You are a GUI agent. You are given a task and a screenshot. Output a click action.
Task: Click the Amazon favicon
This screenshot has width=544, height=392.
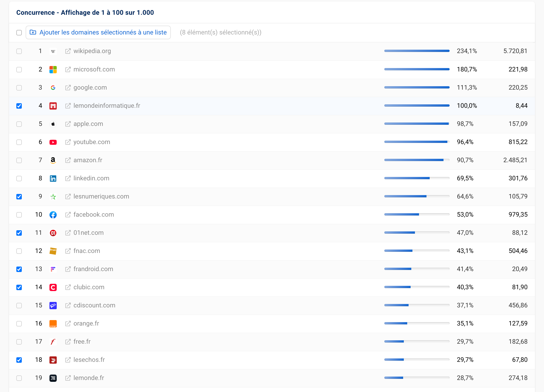53,160
